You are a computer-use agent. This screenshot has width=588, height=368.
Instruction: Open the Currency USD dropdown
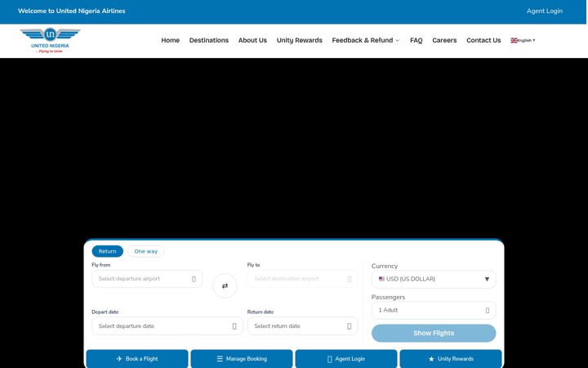pyautogui.click(x=434, y=279)
